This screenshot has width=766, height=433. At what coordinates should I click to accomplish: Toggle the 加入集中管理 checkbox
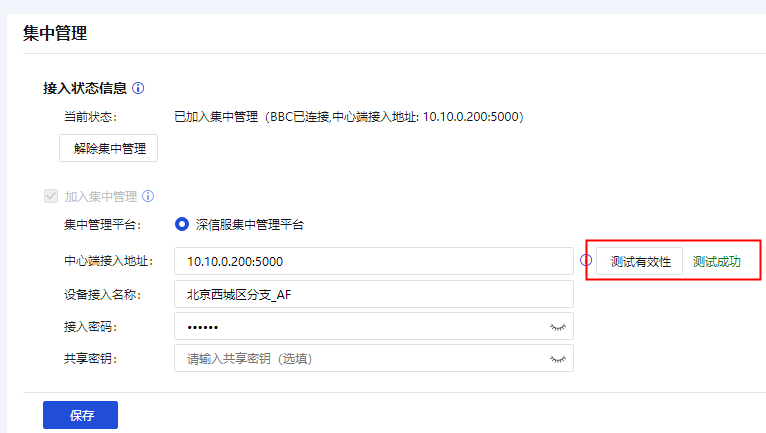point(51,196)
